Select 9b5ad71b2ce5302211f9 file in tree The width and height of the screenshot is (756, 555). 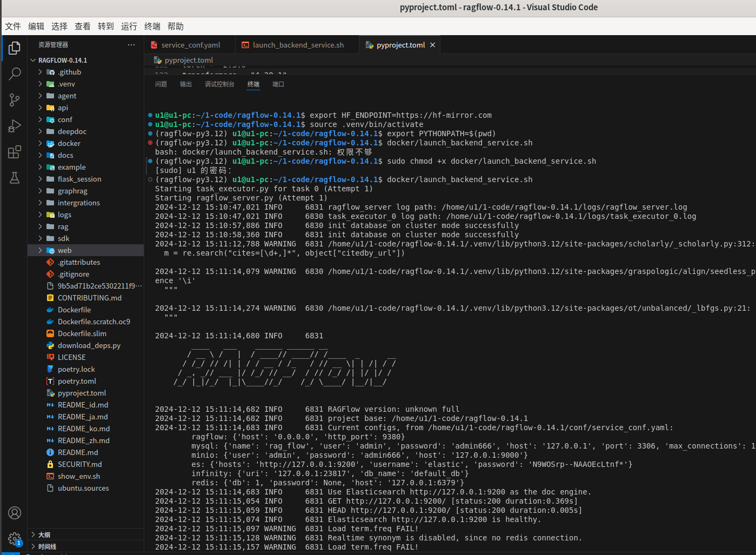tap(86, 286)
